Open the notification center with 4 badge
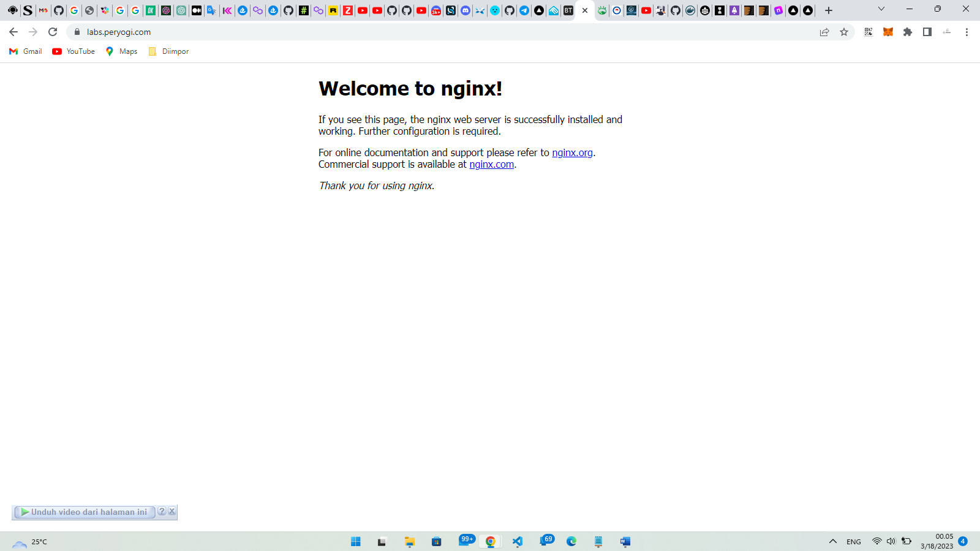Image resolution: width=980 pixels, height=551 pixels. click(963, 541)
